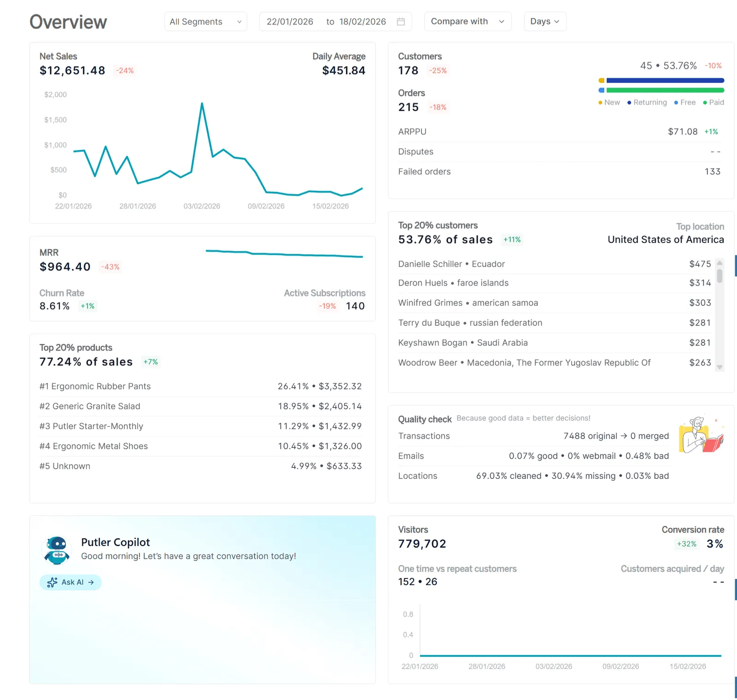
Task: Open product #2 Generic Granite Salad
Action: (x=201, y=406)
